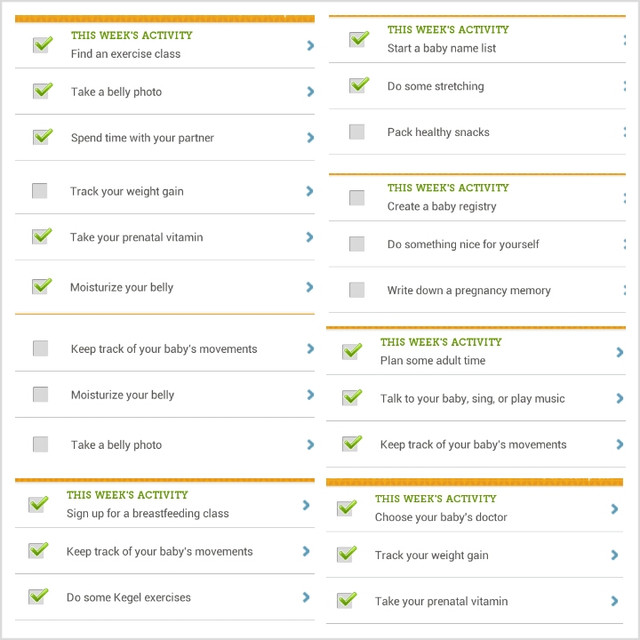Tick the Pack healthy snacks checkbox
Viewport: 640px width, 640px height.
pyautogui.click(x=357, y=132)
